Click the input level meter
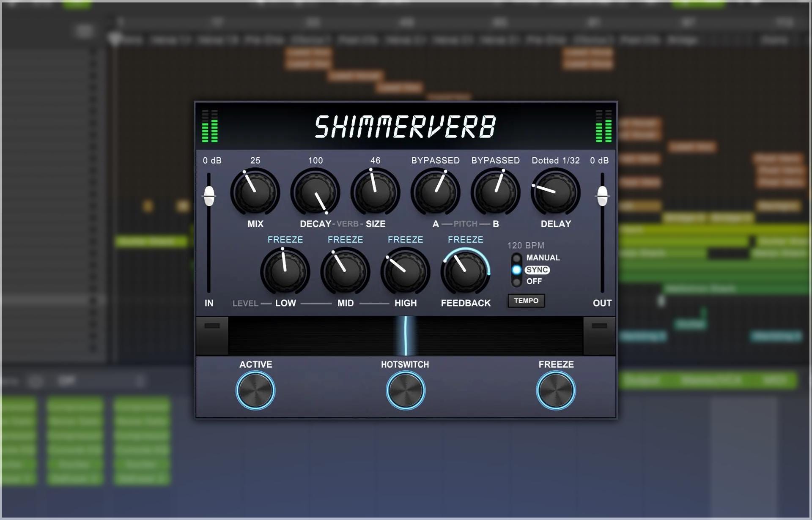812x520 pixels. 210,126
